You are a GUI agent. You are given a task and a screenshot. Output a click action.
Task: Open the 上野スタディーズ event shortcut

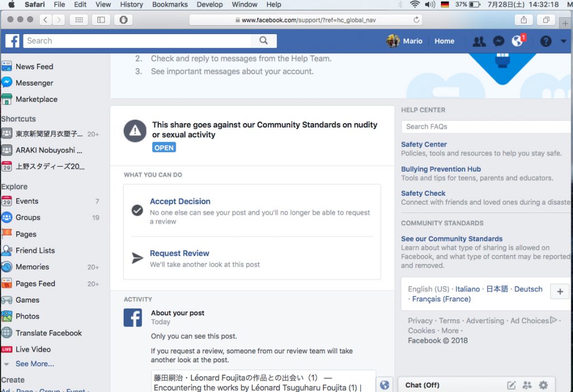point(50,167)
